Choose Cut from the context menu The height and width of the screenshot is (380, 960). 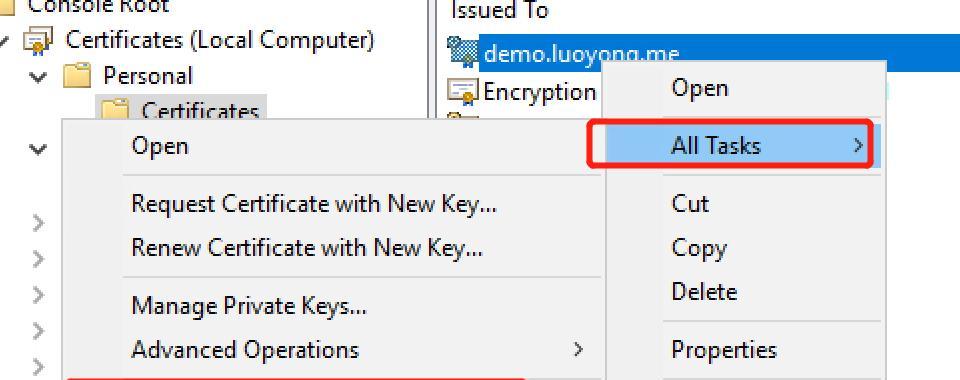coord(690,203)
